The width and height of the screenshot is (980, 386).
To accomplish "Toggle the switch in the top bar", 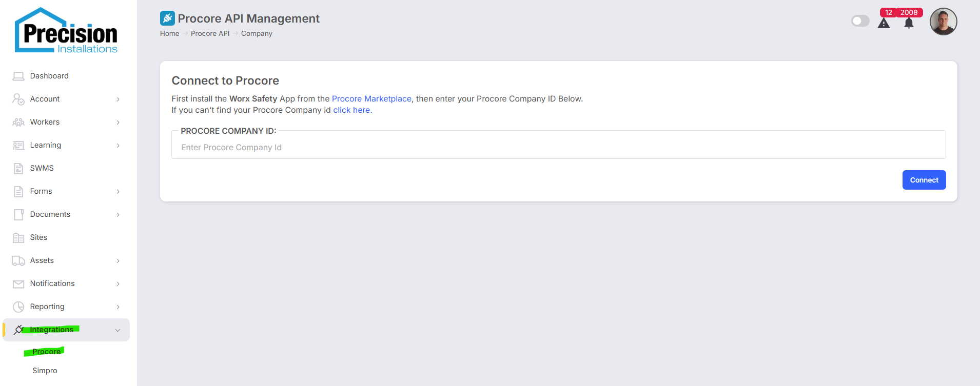I will 860,21.
